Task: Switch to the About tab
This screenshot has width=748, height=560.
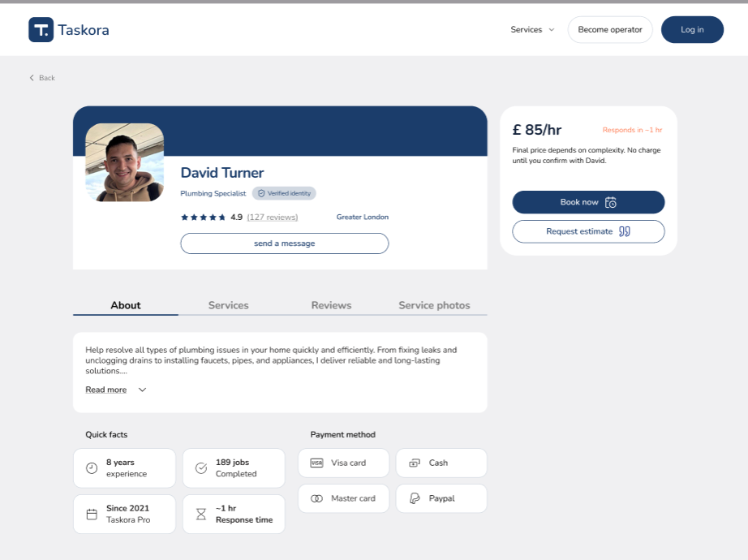Action: coord(126,305)
